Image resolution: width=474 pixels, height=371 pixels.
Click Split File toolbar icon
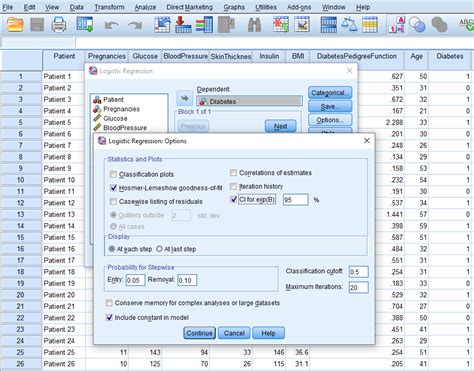click(x=328, y=25)
